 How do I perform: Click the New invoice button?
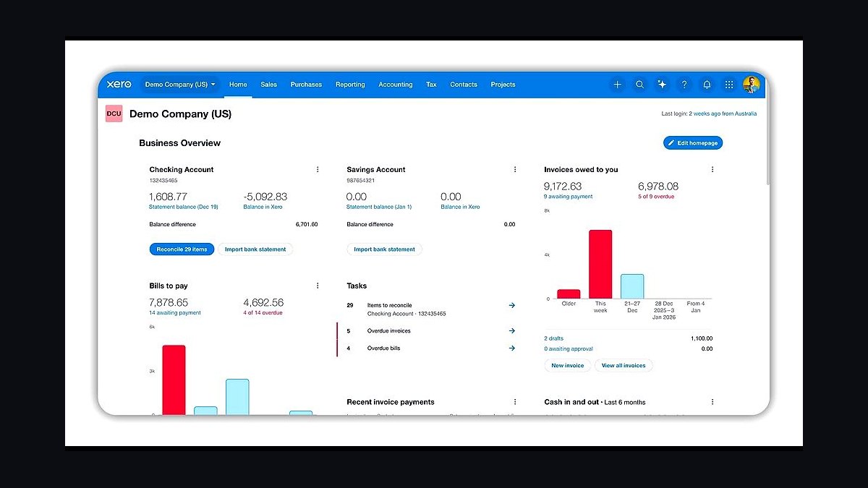click(x=568, y=366)
